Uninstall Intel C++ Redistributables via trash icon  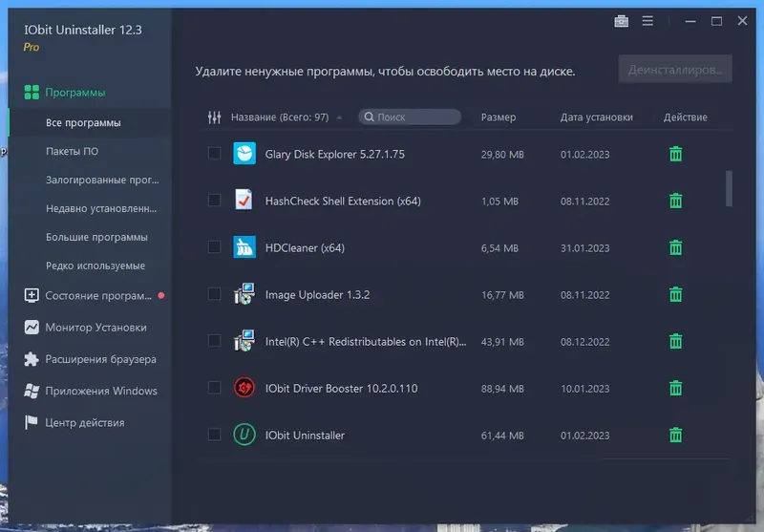point(675,341)
